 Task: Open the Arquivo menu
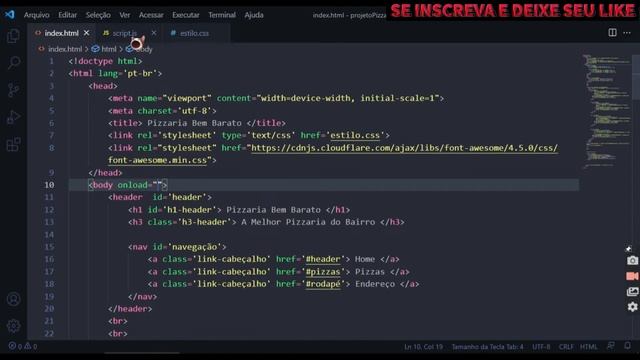point(37,15)
